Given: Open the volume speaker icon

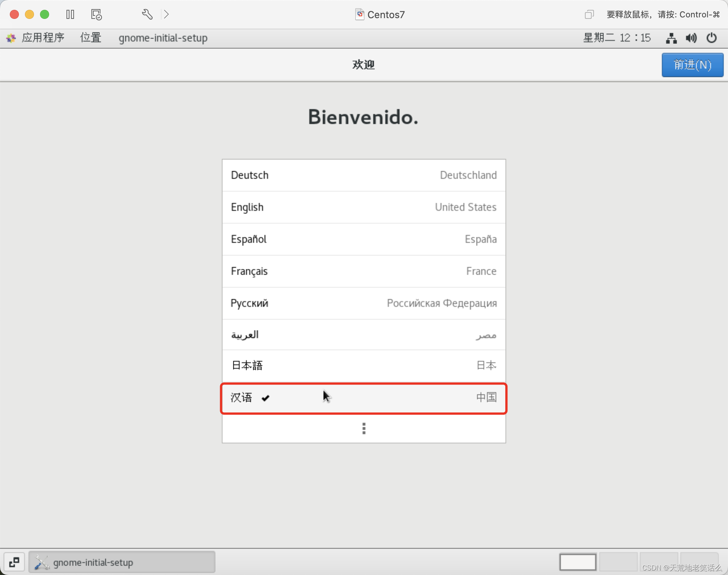Looking at the screenshot, I should click(691, 38).
